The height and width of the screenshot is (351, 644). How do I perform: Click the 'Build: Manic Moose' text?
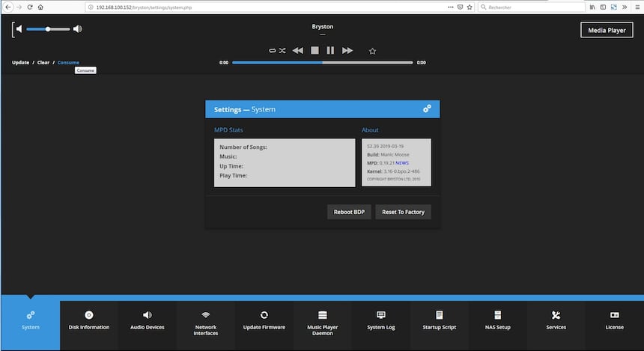tap(388, 155)
